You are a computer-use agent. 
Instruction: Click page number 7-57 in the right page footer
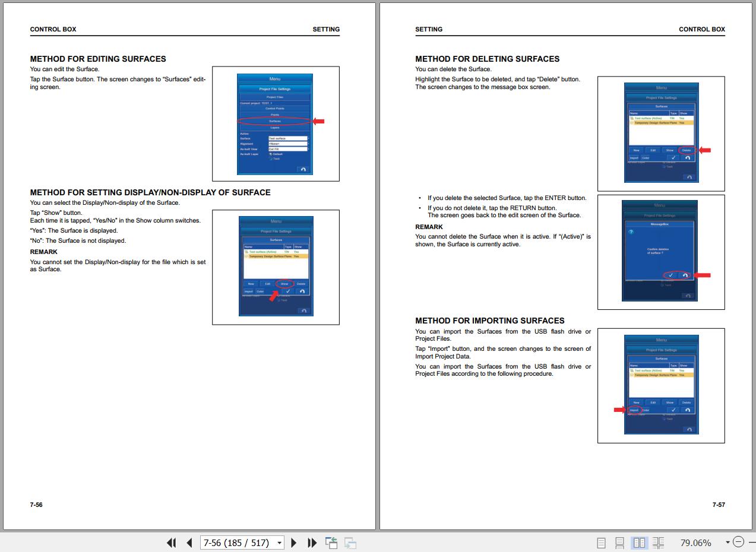pyautogui.click(x=719, y=505)
